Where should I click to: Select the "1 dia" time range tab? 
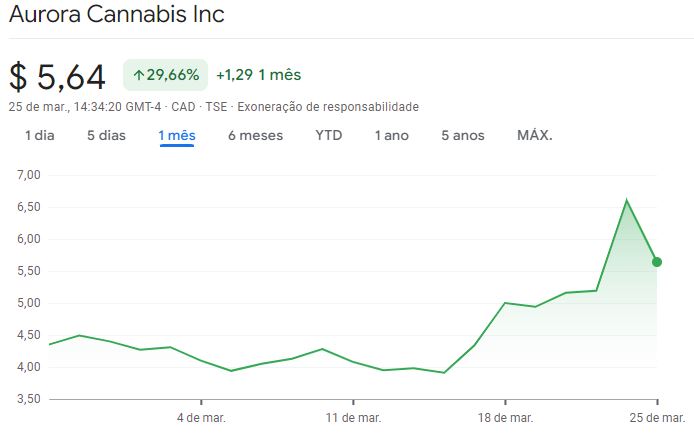pos(40,135)
